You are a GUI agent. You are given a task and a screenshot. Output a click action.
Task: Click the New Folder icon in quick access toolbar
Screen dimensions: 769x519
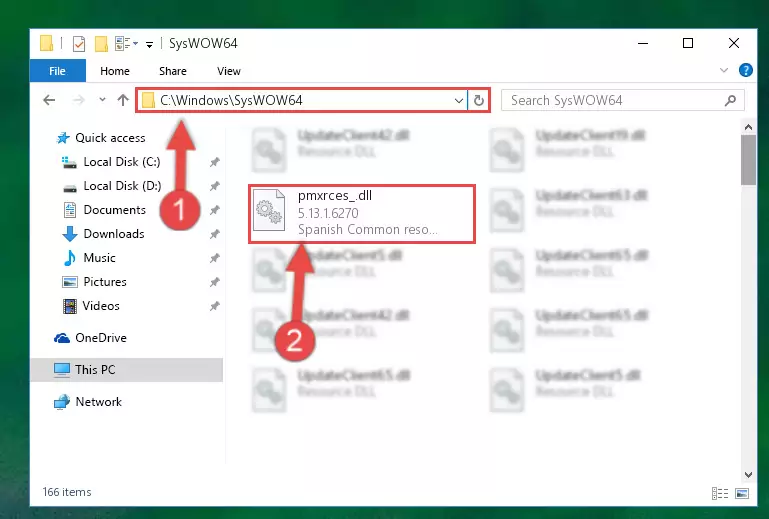[x=102, y=44]
